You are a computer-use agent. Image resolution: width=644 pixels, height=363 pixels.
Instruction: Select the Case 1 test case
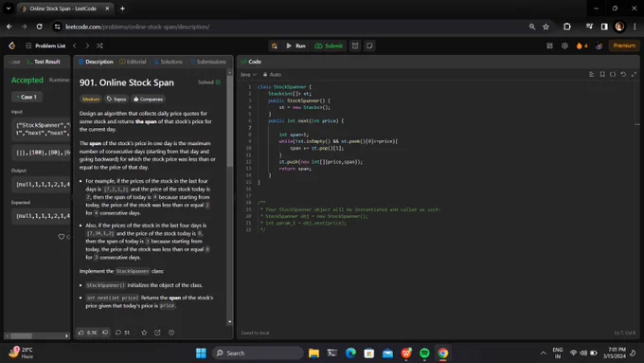point(27,97)
